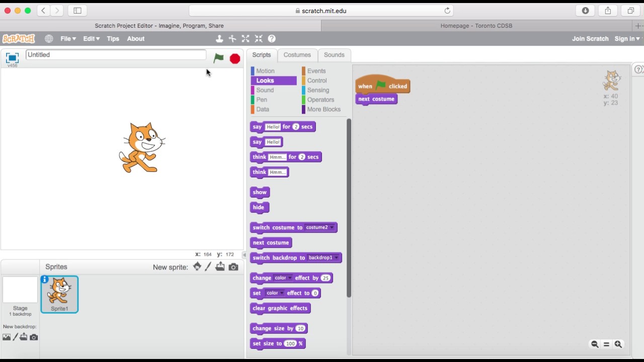Open the Block help question tool
The height and width of the screenshot is (362, 644).
tap(272, 39)
